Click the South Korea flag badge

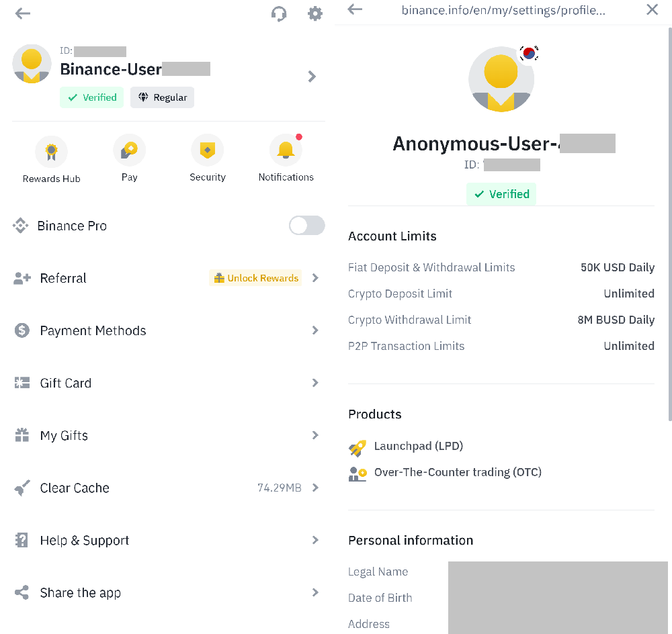point(529,54)
